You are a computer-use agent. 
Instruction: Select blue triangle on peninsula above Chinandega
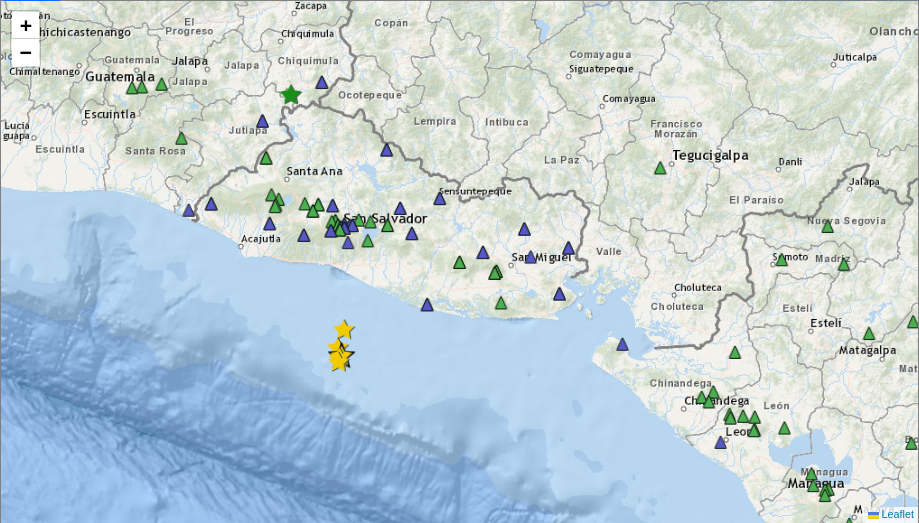(622, 344)
